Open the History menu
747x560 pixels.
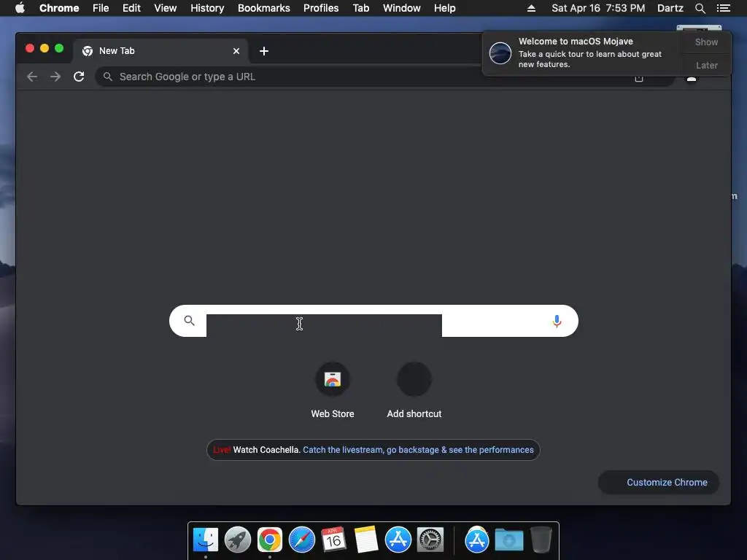(207, 8)
